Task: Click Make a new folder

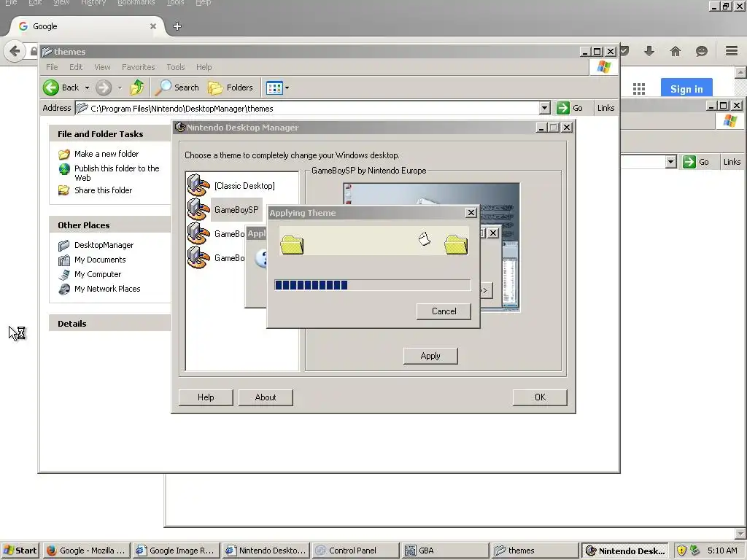Action: pos(107,154)
